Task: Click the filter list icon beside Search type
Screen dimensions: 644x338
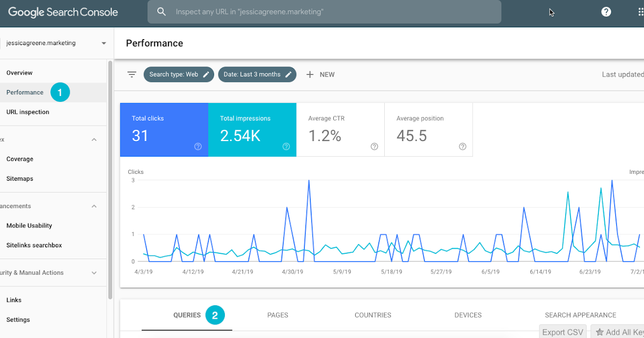Action: [x=132, y=75]
